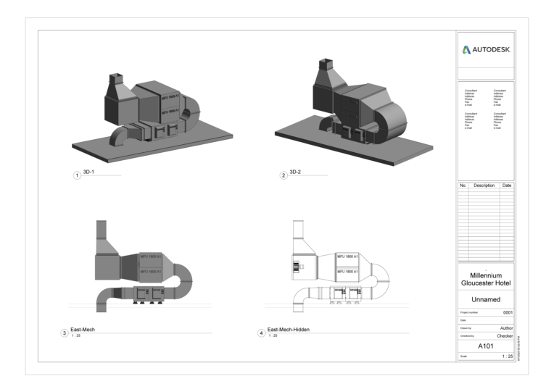
Task: Click the "Checked by" label
Action: coord(467,336)
